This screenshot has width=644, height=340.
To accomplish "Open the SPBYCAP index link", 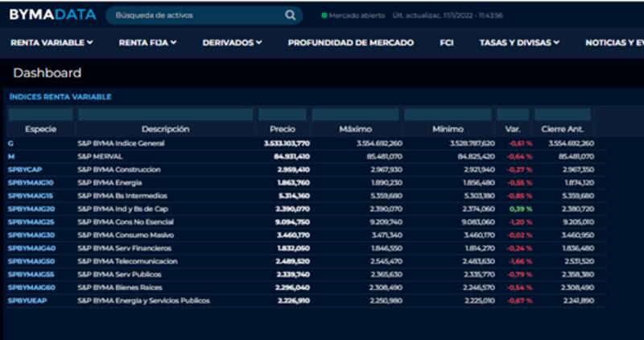I will (24, 170).
